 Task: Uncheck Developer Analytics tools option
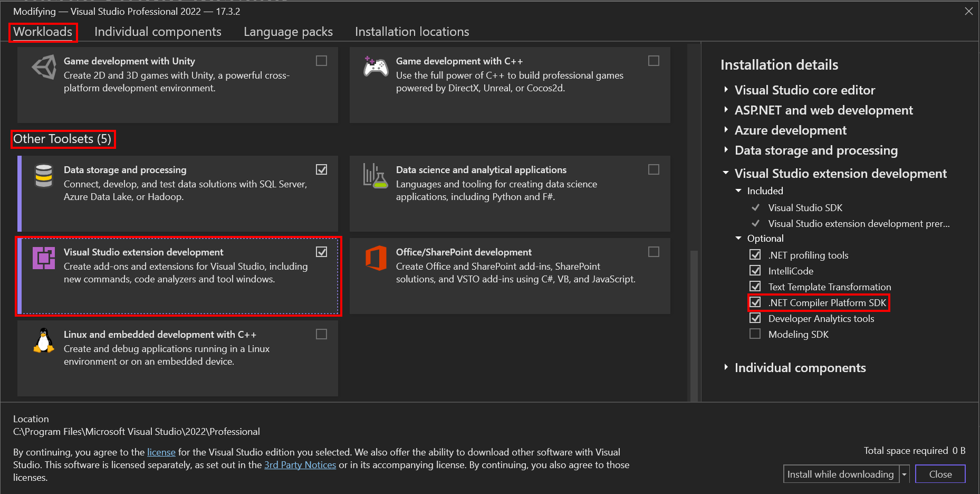click(x=755, y=318)
